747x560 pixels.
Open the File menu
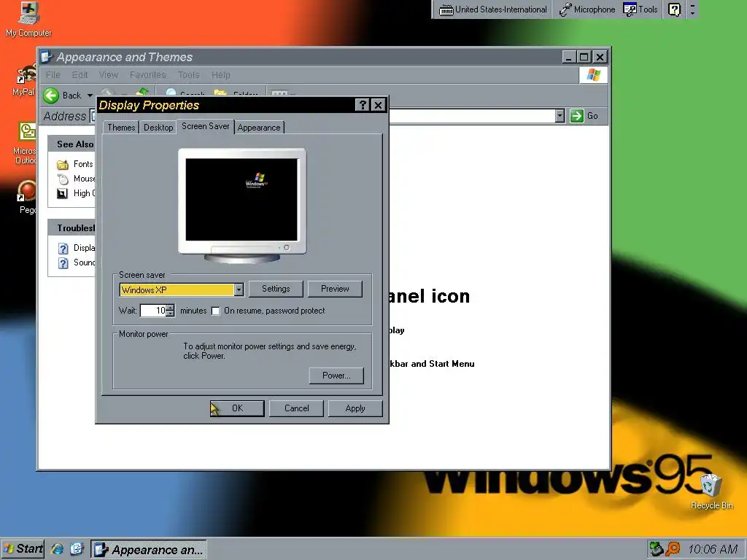point(53,75)
